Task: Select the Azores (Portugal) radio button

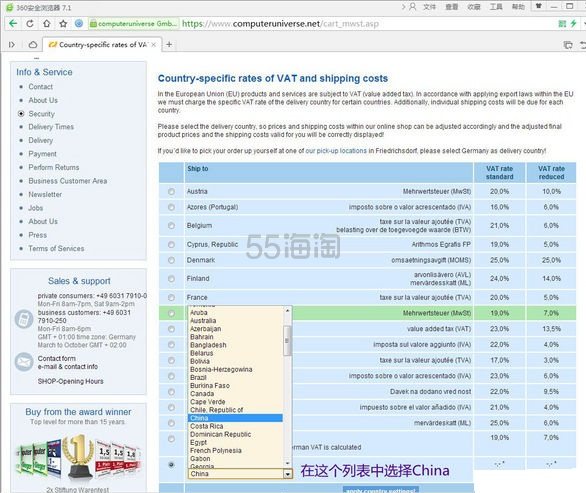Action: coord(171,207)
